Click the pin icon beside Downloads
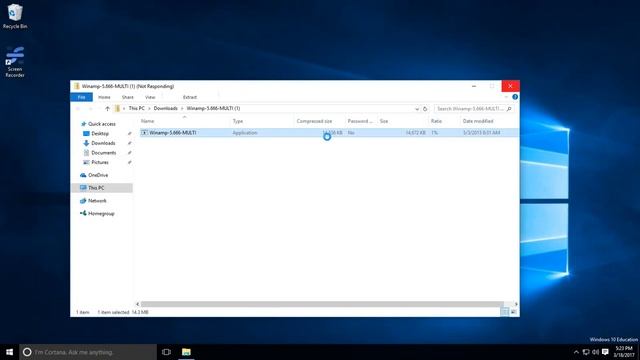 point(129,143)
